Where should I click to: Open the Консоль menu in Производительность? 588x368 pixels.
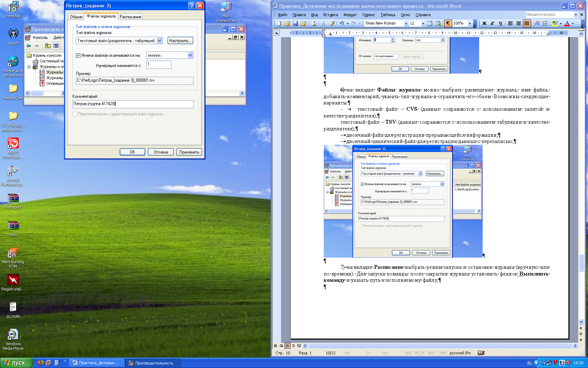[40, 38]
